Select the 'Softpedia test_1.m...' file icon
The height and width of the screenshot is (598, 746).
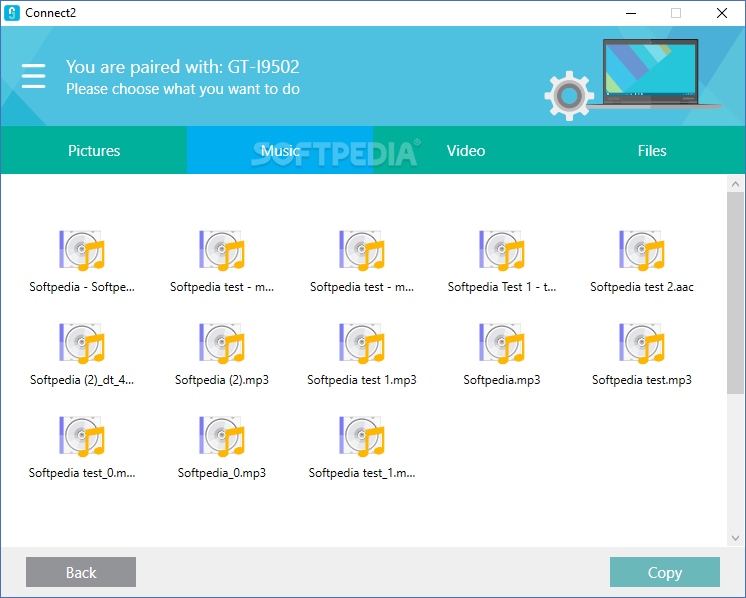[362, 436]
